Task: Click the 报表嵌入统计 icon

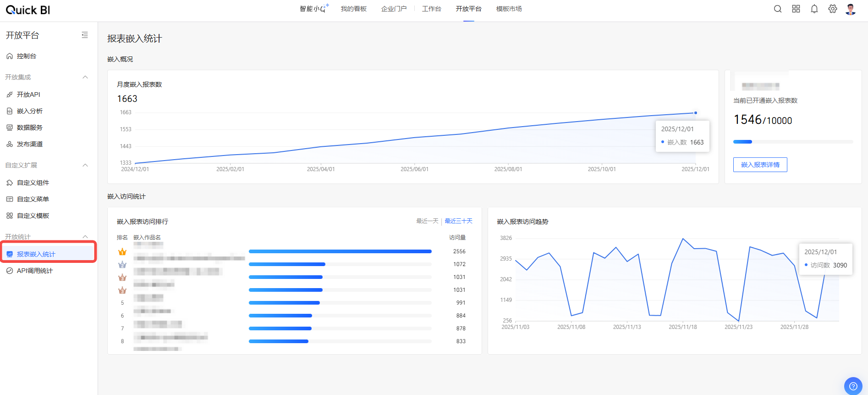Action: click(10, 254)
